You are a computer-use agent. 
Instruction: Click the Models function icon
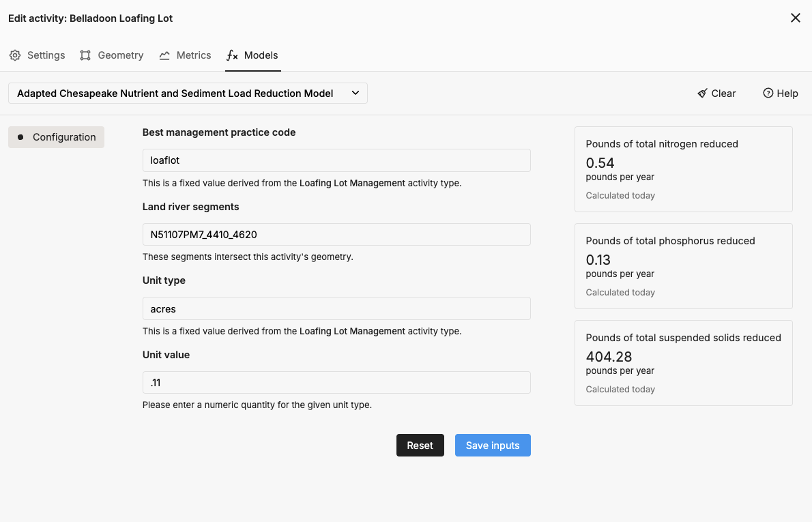[232, 55]
